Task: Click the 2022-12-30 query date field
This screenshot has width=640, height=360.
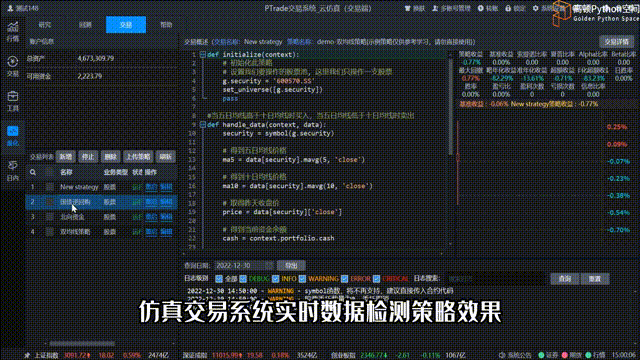Action: pos(244,265)
